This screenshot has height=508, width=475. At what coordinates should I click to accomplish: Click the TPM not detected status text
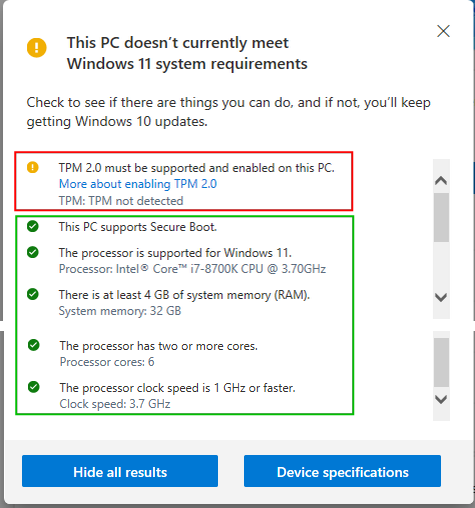tap(121, 201)
